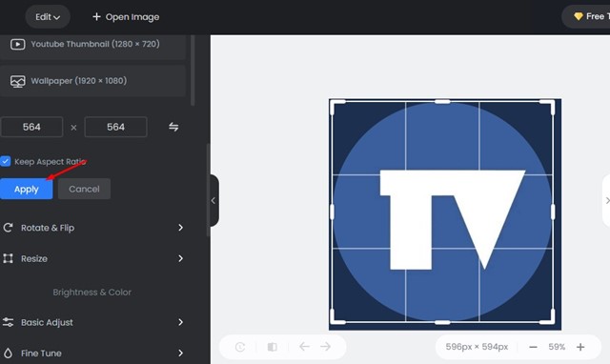Collapse the left side panel handle
The width and height of the screenshot is (610, 364).
[x=213, y=200]
